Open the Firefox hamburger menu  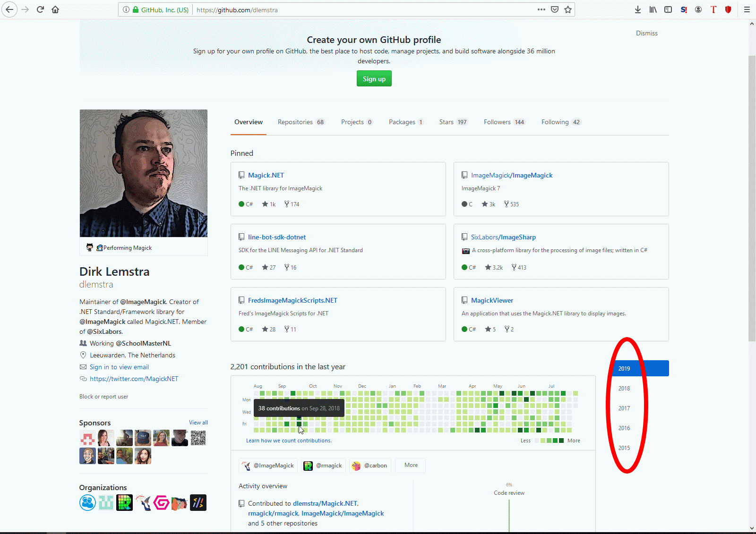coord(747,9)
